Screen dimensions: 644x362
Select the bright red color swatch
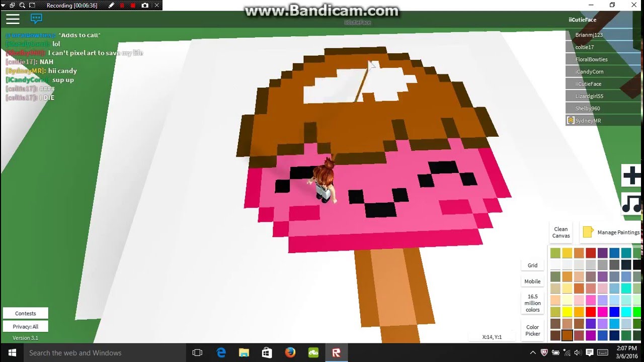click(591, 312)
